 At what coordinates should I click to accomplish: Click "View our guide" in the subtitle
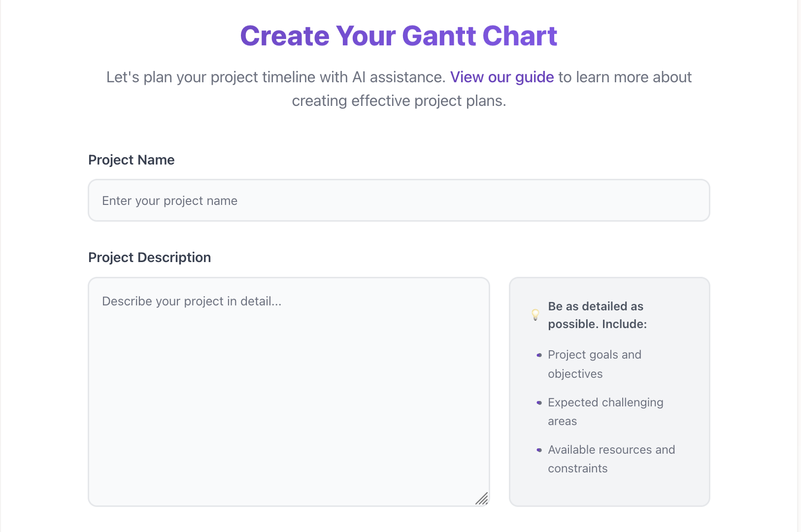click(502, 77)
